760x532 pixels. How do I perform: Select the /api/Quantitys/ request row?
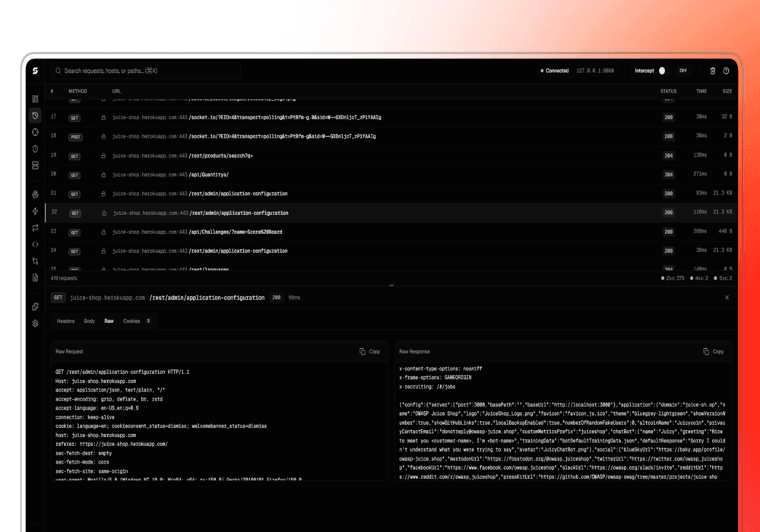click(x=391, y=175)
